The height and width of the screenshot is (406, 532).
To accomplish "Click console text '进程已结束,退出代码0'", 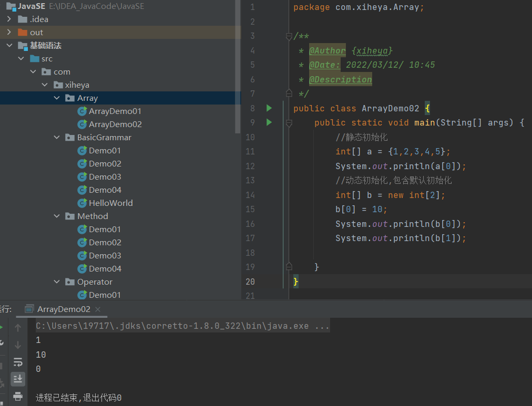I will coord(79,398).
